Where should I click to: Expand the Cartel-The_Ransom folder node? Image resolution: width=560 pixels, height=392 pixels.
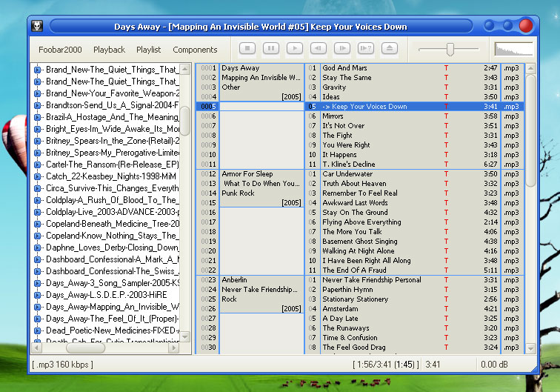[38, 165]
